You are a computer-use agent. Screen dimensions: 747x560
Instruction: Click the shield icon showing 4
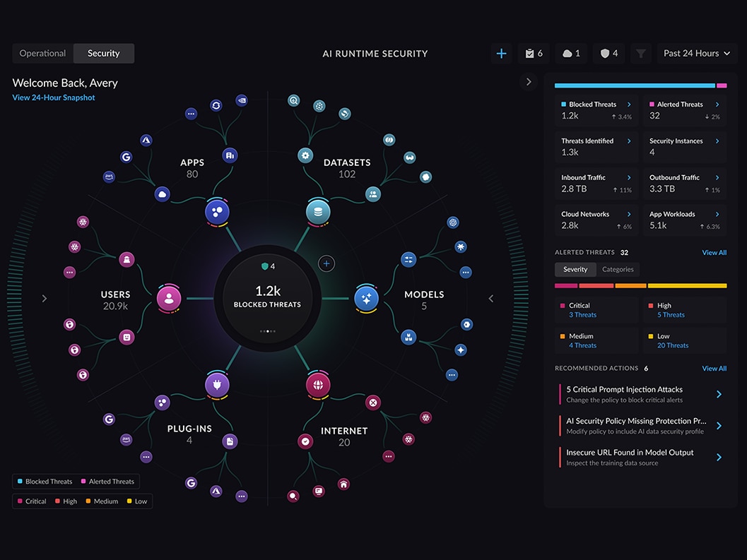pyautogui.click(x=608, y=53)
